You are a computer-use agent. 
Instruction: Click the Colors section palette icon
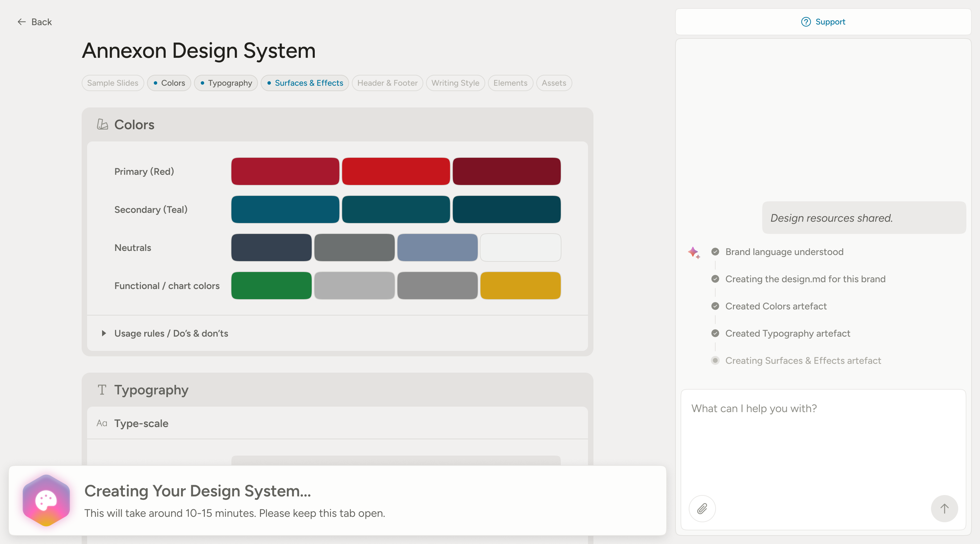click(x=102, y=124)
